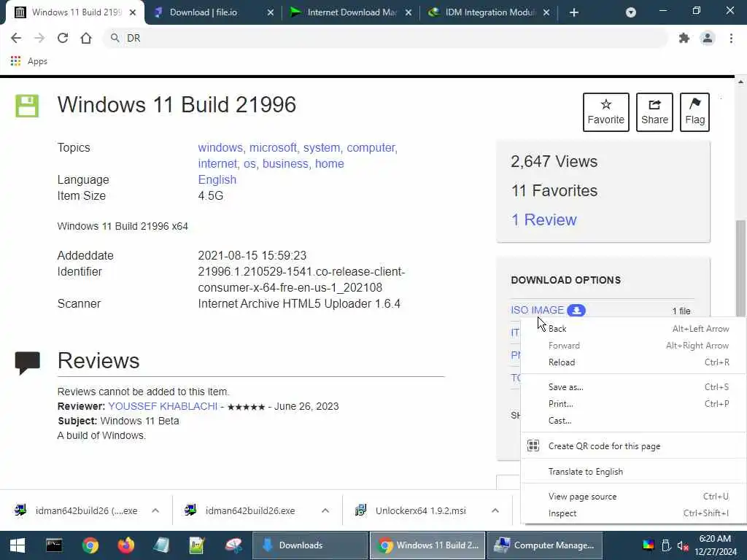Click the Reviews speech bubble icon
Image resolution: width=747 pixels, height=560 pixels.
pos(27,363)
